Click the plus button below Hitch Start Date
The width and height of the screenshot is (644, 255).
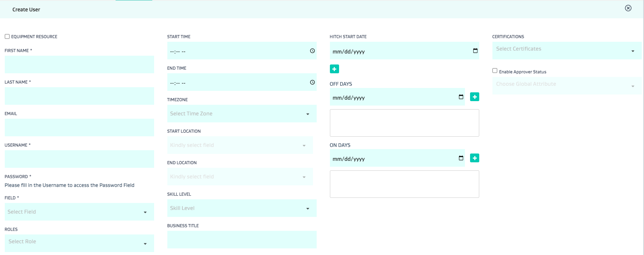(x=334, y=69)
